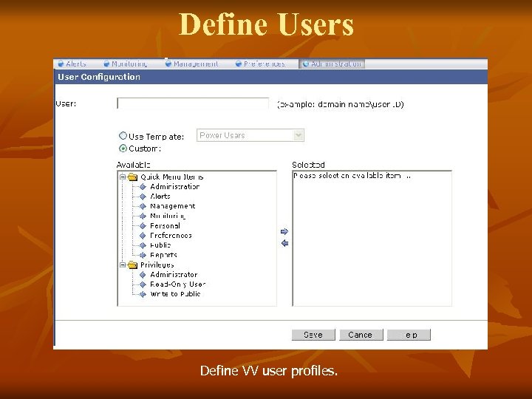
Task: Click the diamond icon beside Administration
Action: (143, 187)
